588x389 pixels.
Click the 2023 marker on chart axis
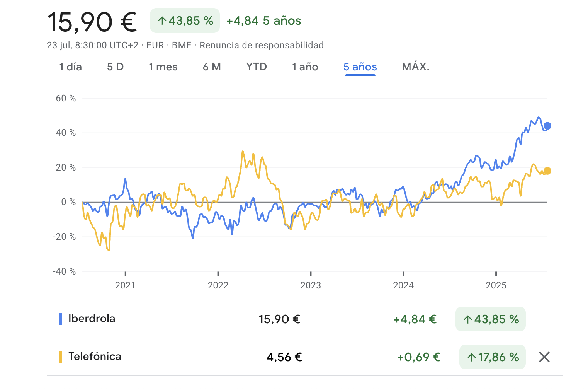[x=311, y=285]
